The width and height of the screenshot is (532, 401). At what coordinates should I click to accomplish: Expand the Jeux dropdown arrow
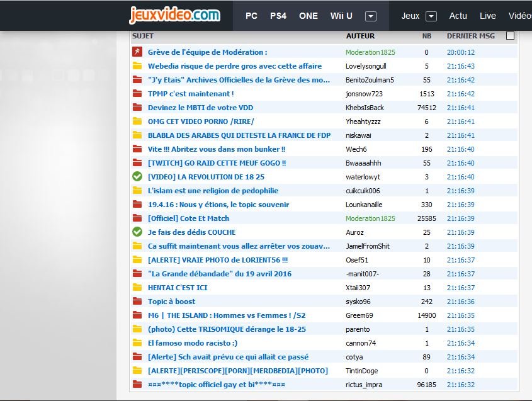[x=431, y=16]
